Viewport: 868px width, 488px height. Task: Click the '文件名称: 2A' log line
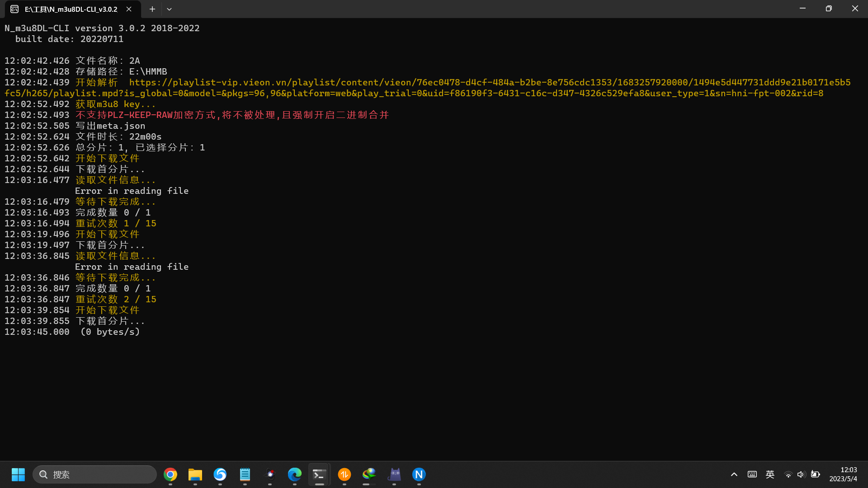click(x=108, y=61)
